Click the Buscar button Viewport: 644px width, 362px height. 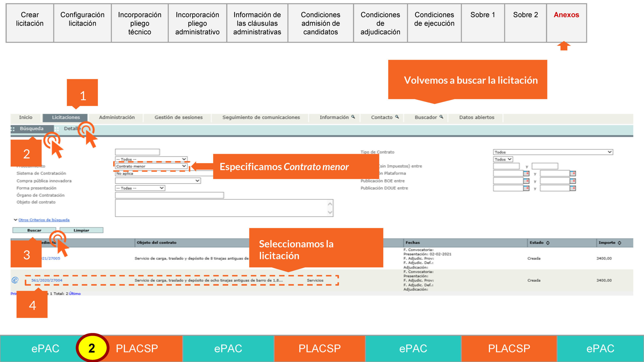[34, 230]
